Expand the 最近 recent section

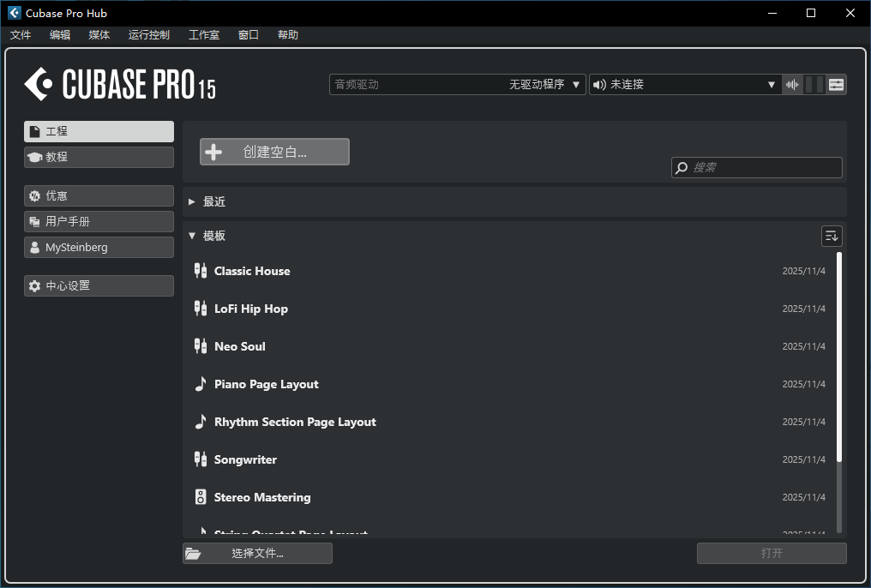click(192, 202)
